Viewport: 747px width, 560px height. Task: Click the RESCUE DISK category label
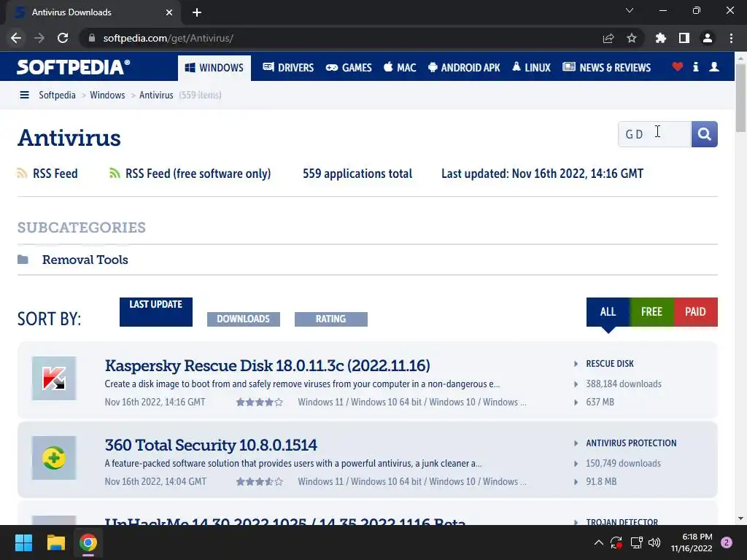[x=610, y=364]
